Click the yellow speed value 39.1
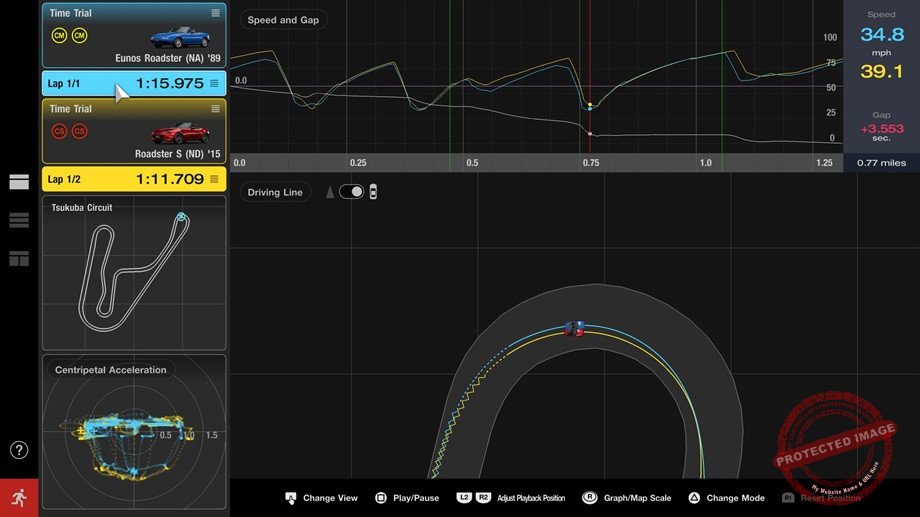This screenshot has height=517, width=920. (881, 72)
